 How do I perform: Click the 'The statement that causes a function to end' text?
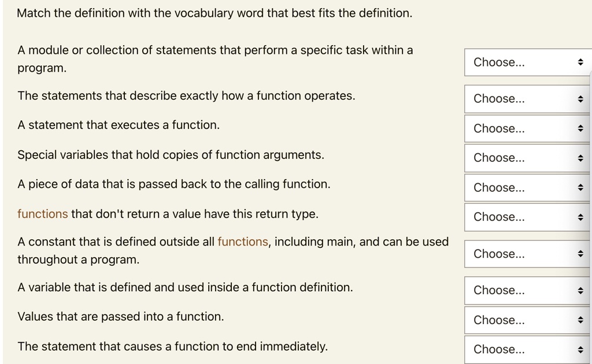[172, 347]
